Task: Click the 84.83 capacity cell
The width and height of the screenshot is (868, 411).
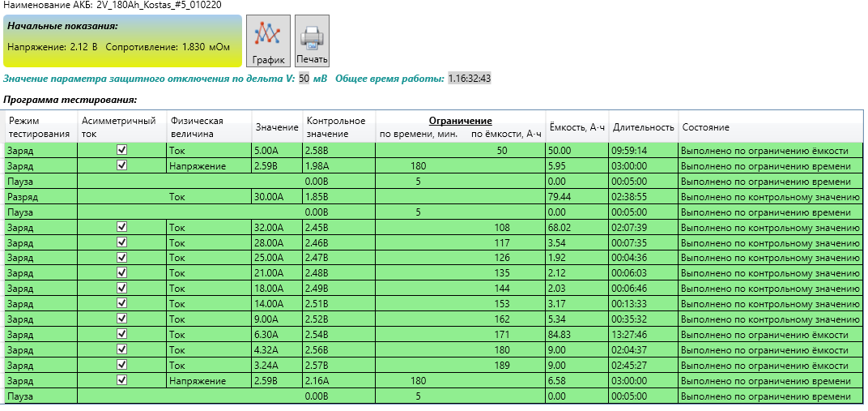Action: tap(577, 335)
